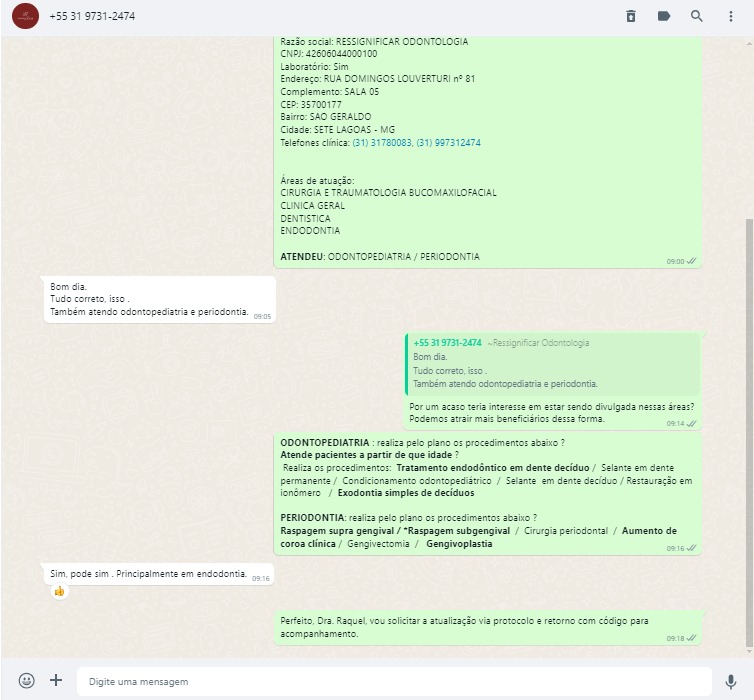Click the trash delete chat icon
This screenshot has height=700, width=754.
pos(631,16)
